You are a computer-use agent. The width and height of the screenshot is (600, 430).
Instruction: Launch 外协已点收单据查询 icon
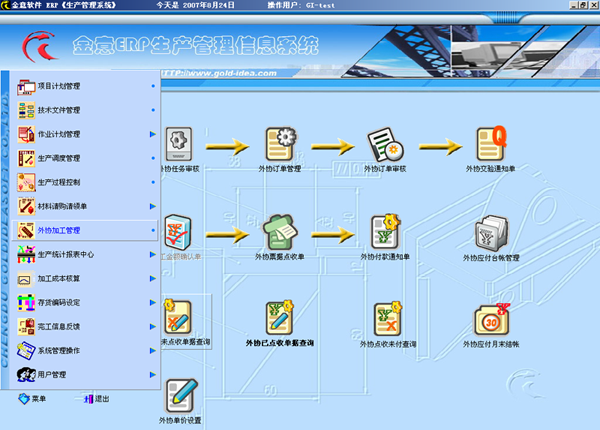(279, 319)
